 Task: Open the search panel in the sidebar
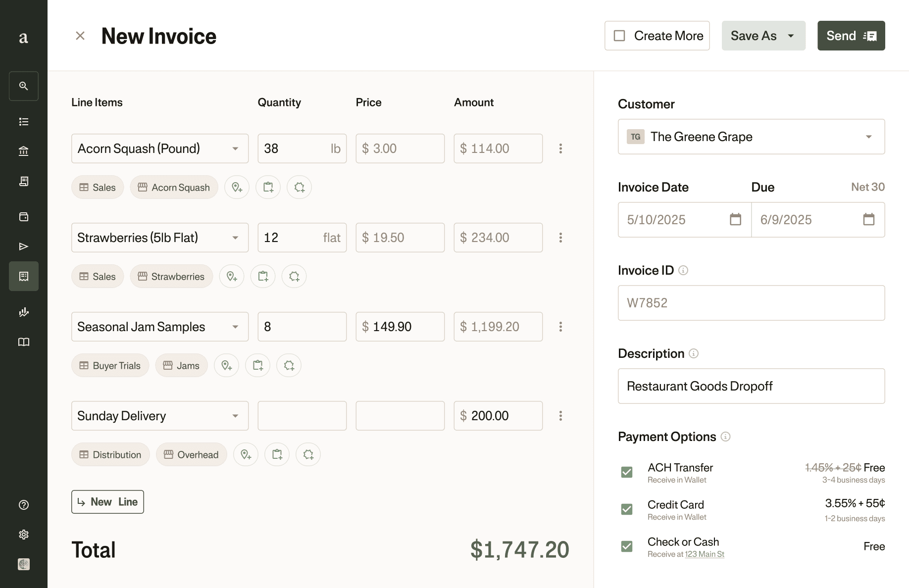pos(23,86)
